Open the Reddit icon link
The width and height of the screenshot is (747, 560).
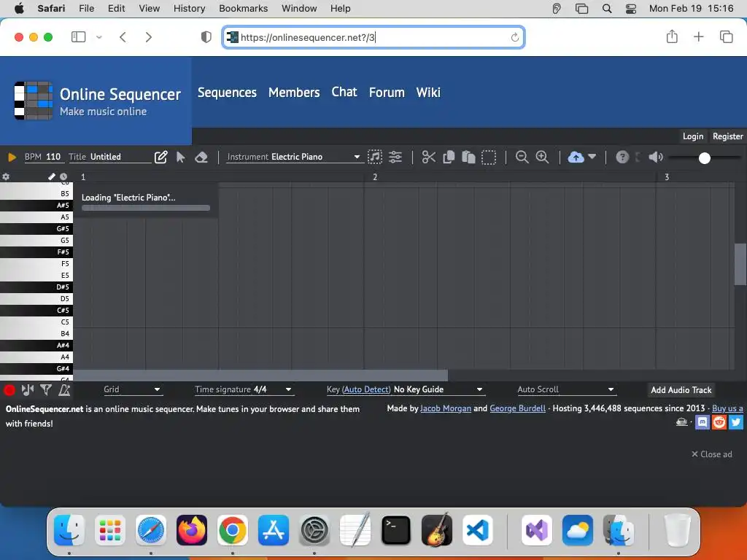(719, 422)
